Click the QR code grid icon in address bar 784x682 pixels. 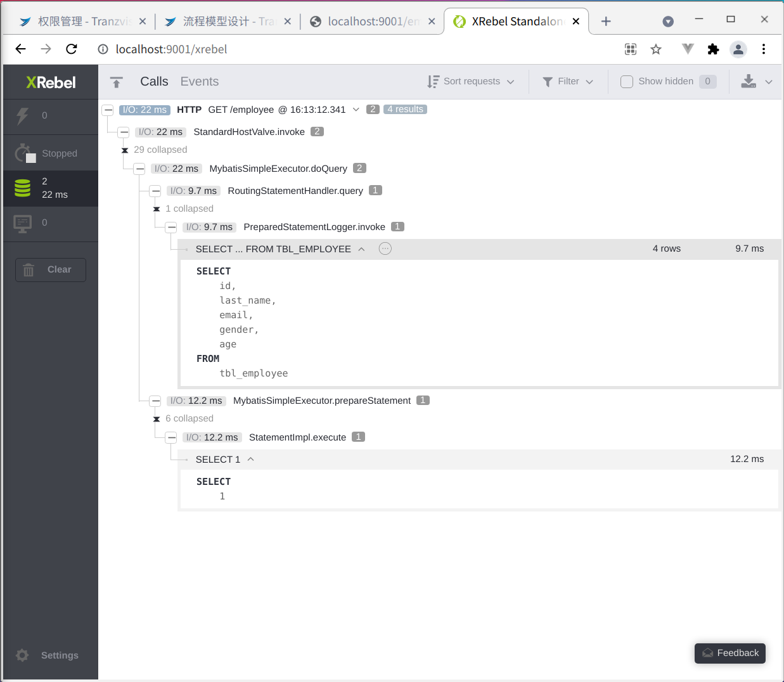[x=631, y=49]
